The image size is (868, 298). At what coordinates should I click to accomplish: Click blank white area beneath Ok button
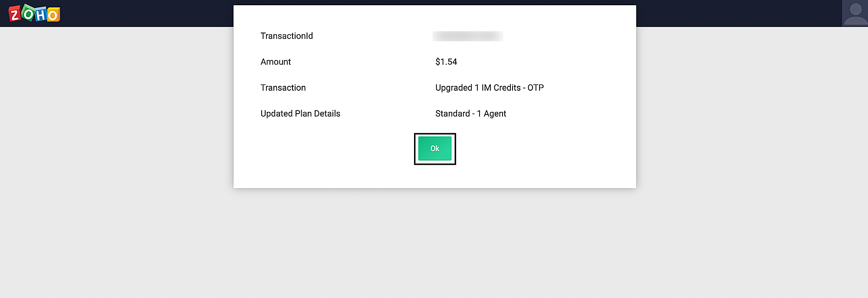pos(435,177)
